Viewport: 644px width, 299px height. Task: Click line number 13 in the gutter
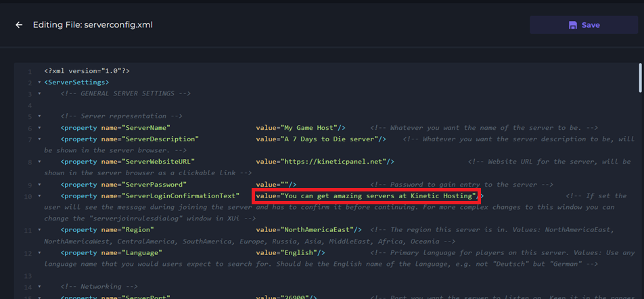click(28, 275)
